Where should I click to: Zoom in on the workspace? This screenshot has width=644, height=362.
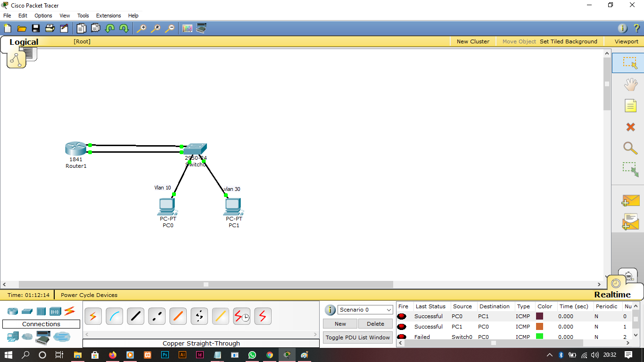(141, 28)
